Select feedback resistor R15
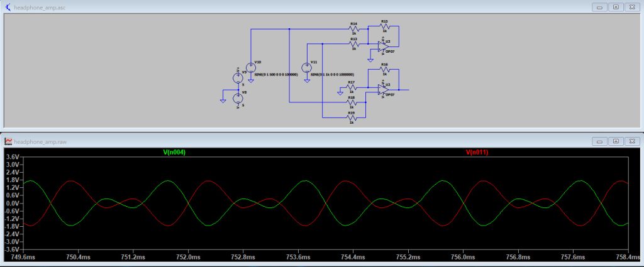The width and height of the screenshot is (644, 267). pos(384,26)
